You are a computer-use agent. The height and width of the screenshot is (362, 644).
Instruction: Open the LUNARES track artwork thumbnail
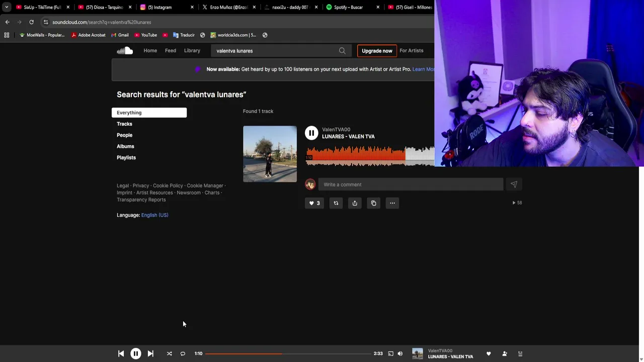pyautogui.click(x=270, y=154)
